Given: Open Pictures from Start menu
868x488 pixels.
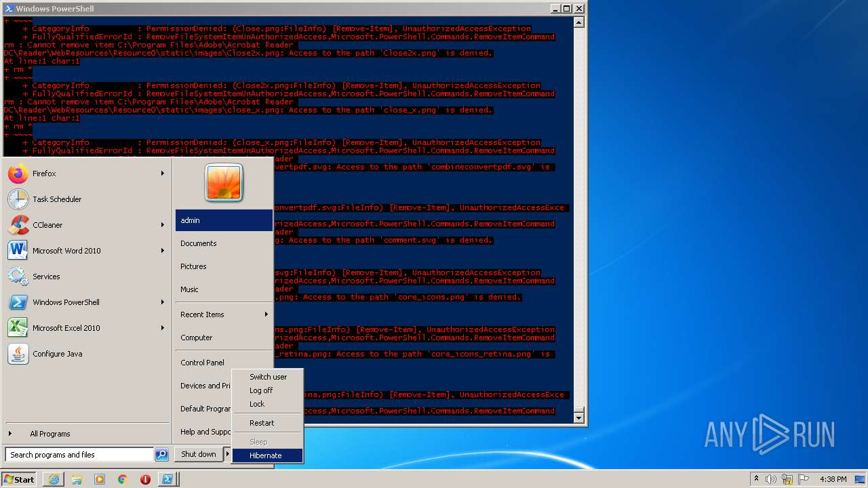Looking at the screenshot, I should (224, 266).
